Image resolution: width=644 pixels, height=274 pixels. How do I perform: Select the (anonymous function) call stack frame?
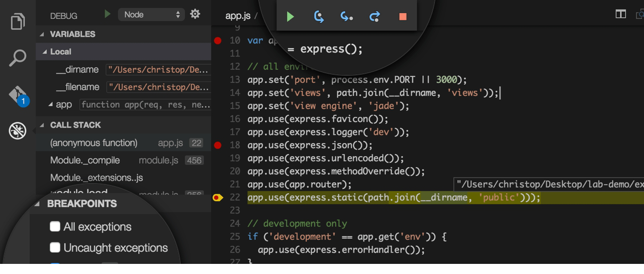[x=124, y=143]
